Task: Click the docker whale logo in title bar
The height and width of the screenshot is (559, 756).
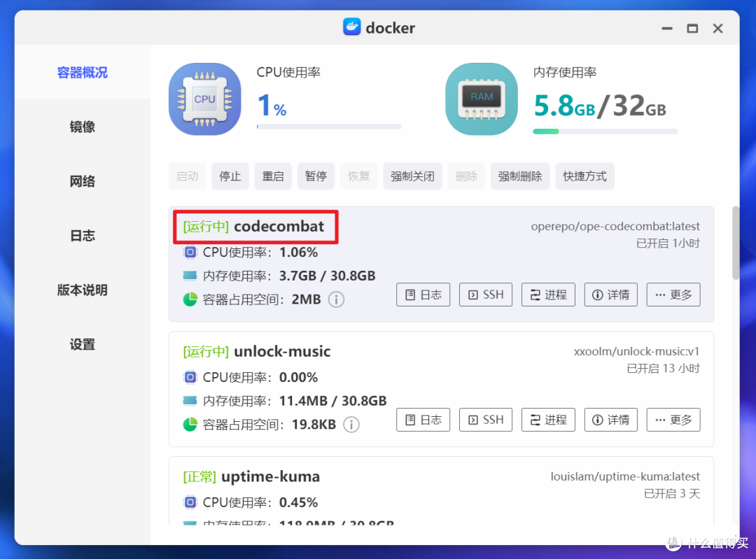Action: [351, 27]
